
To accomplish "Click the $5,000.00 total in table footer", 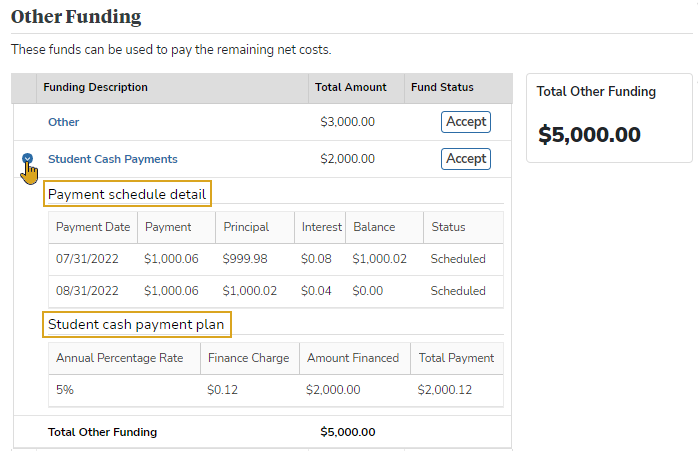I will click(x=348, y=432).
